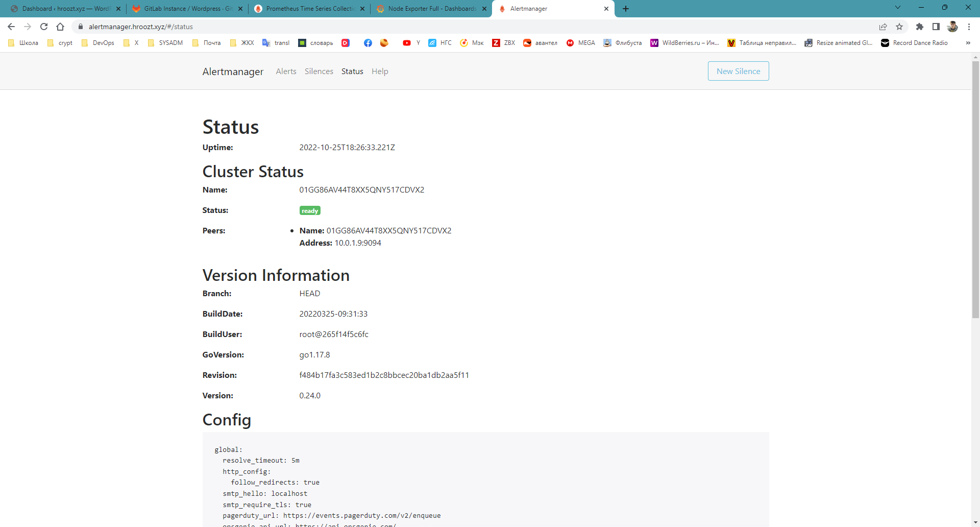Open the YouTube bookmark
Screen dimensions: 980x527
[x=410, y=43]
